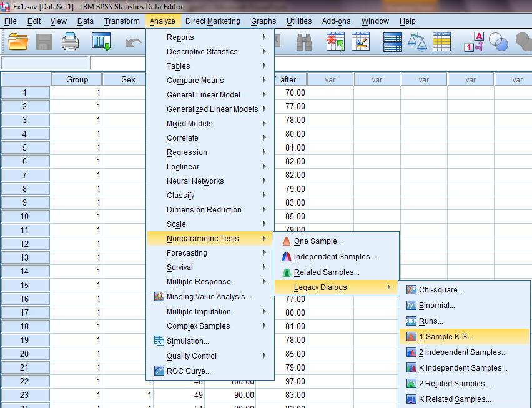Click the Use Variable Sets circles icon
Image resolution: width=532 pixels, height=408 pixels.
pyautogui.click(x=498, y=42)
